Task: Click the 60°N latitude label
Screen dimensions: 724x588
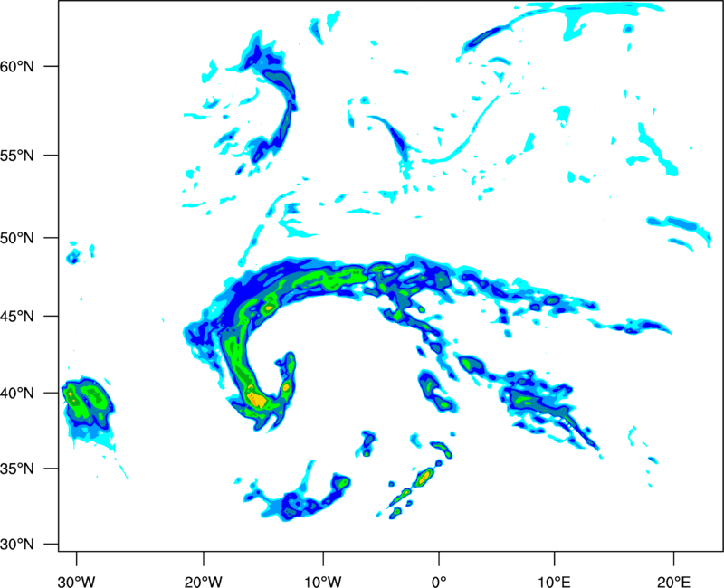Action: tap(17, 66)
